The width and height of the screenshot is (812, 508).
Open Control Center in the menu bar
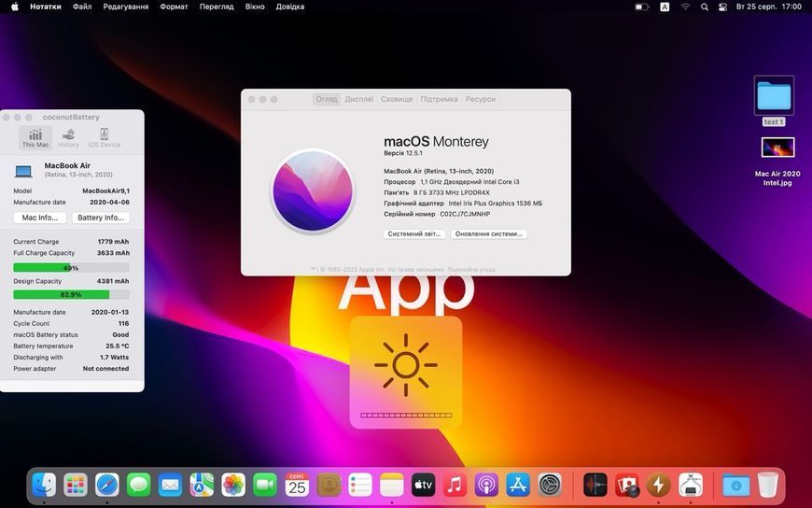pyautogui.click(x=723, y=7)
